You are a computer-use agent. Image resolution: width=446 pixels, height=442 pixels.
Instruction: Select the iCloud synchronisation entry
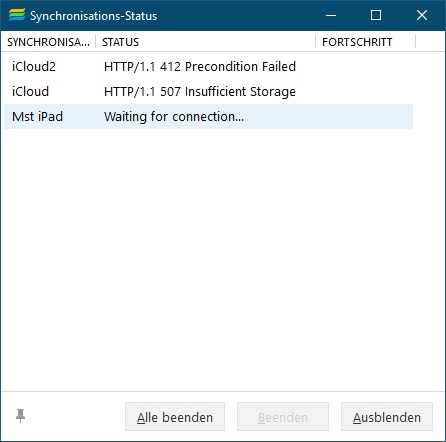pos(209,91)
